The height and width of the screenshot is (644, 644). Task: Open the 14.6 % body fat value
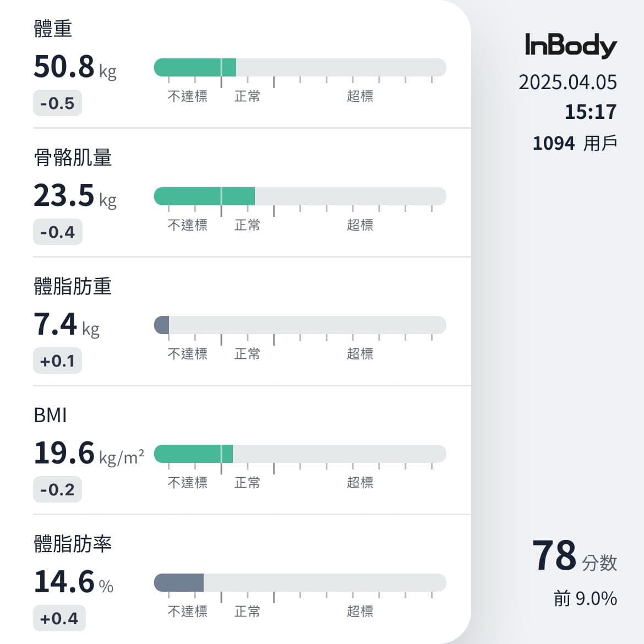pyautogui.click(x=74, y=582)
